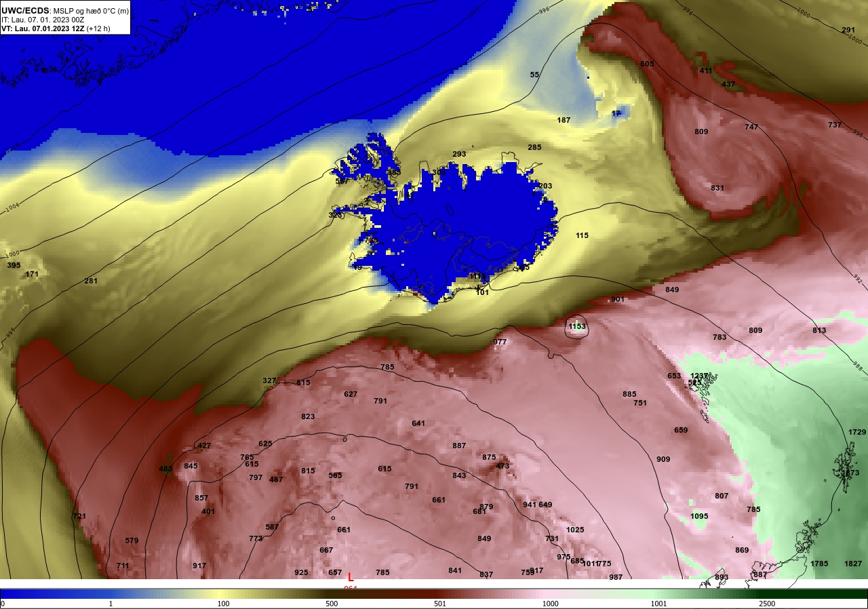Click the legend label 1000
The width and height of the screenshot is (868, 609).
(x=550, y=604)
